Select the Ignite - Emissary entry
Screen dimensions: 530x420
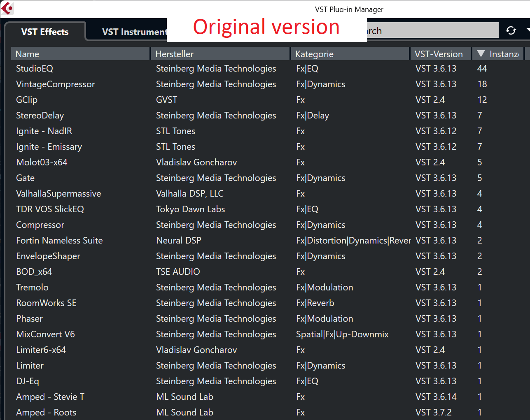49,147
